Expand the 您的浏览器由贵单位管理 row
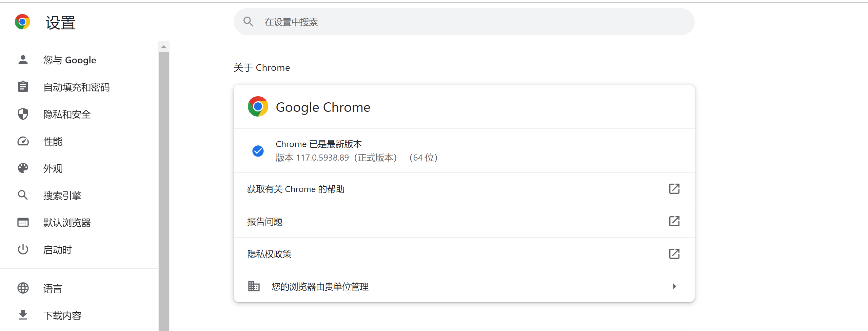 pyautogui.click(x=674, y=286)
